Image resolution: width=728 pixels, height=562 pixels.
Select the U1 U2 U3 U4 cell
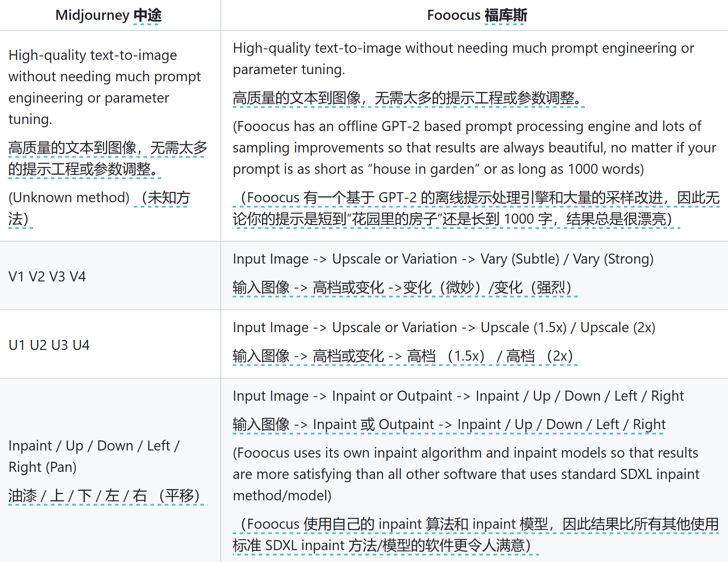tap(49, 345)
